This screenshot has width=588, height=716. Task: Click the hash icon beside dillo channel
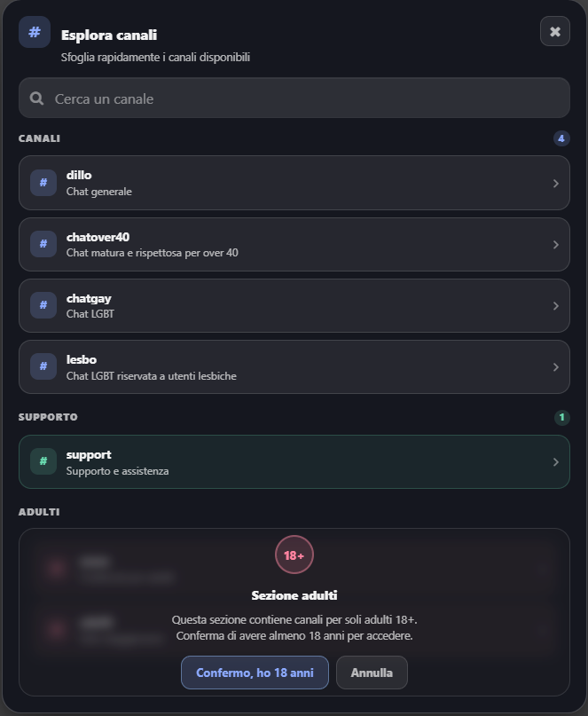click(x=43, y=183)
